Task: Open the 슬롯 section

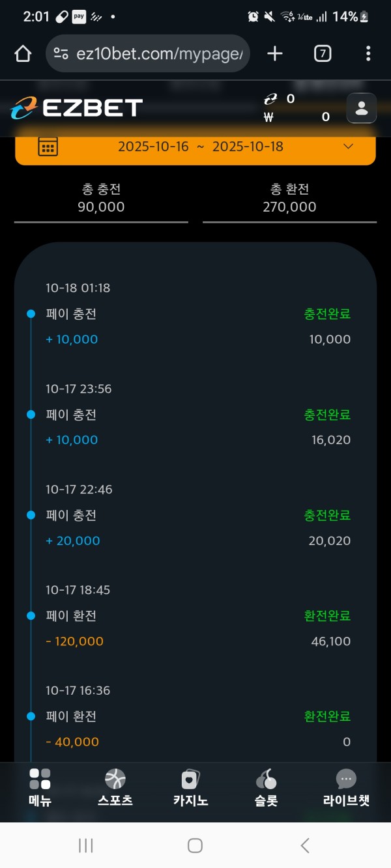Action: pyautogui.click(x=266, y=787)
